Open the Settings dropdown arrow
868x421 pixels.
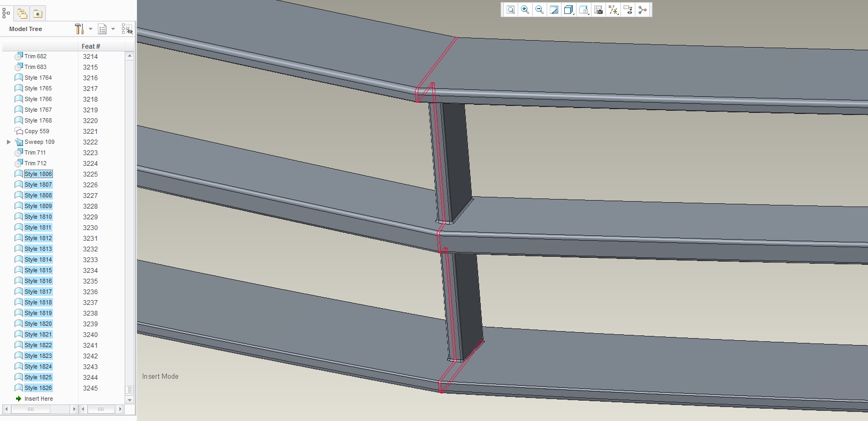tap(90, 29)
